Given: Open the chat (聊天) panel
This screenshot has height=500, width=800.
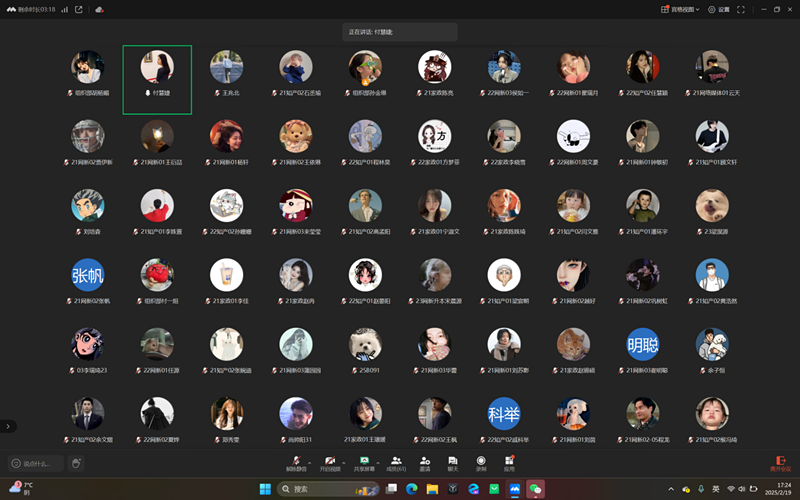Looking at the screenshot, I should pos(453,461).
